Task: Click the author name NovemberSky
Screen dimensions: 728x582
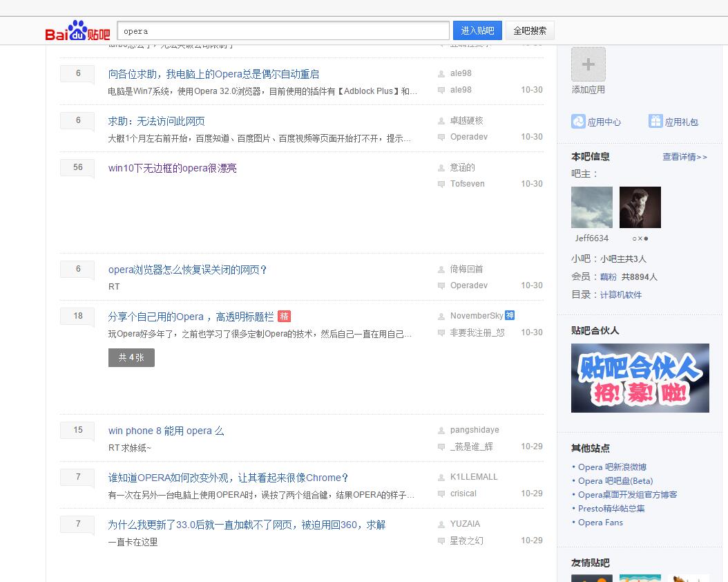Action: [477, 315]
